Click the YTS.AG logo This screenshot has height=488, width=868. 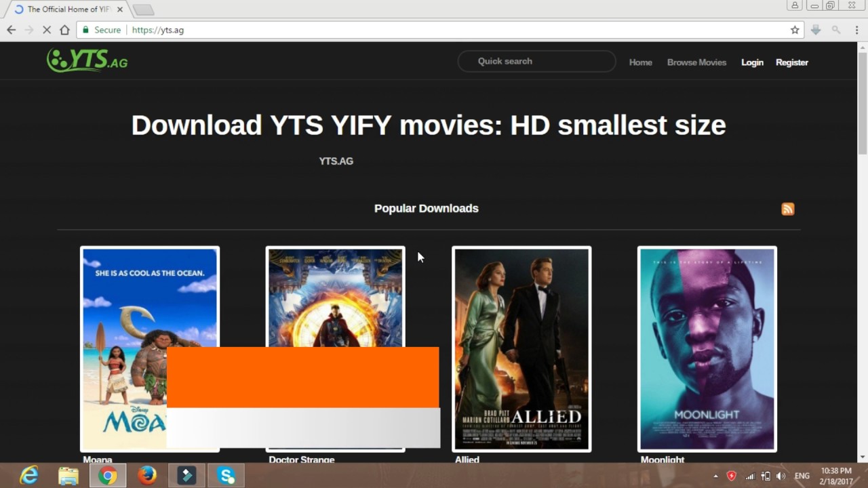[87, 60]
